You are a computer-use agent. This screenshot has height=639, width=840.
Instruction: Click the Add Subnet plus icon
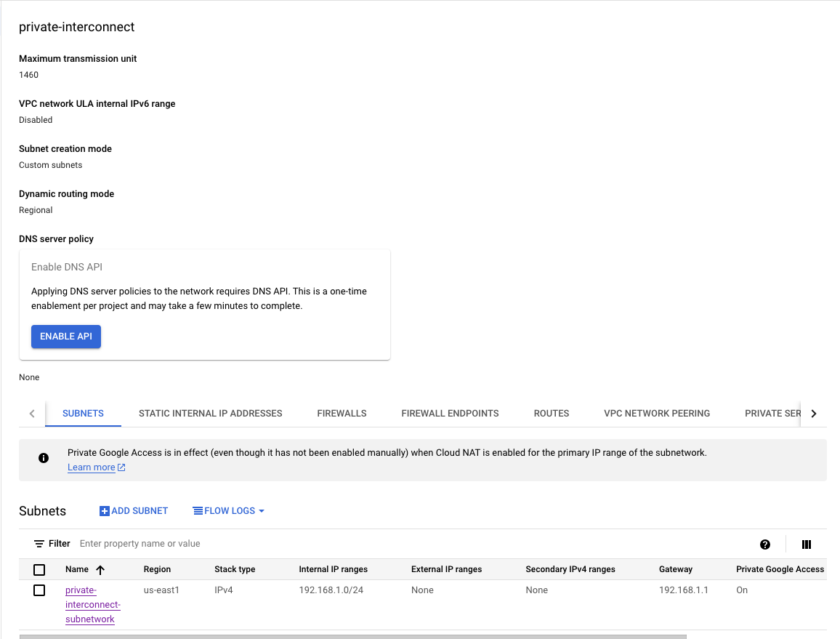pos(104,511)
